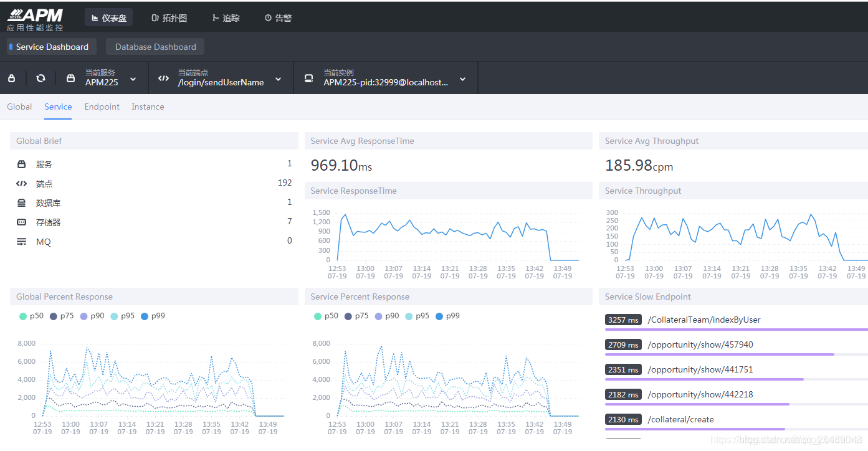868x451 pixels.
Task: Click the 3257 ms latency badge
Action: pyautogui.click(x=623, y=320)
